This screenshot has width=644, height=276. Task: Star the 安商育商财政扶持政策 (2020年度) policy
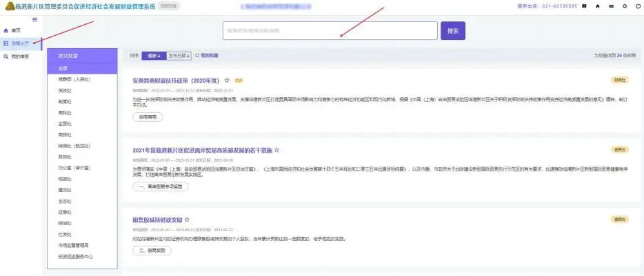point(227,81)
